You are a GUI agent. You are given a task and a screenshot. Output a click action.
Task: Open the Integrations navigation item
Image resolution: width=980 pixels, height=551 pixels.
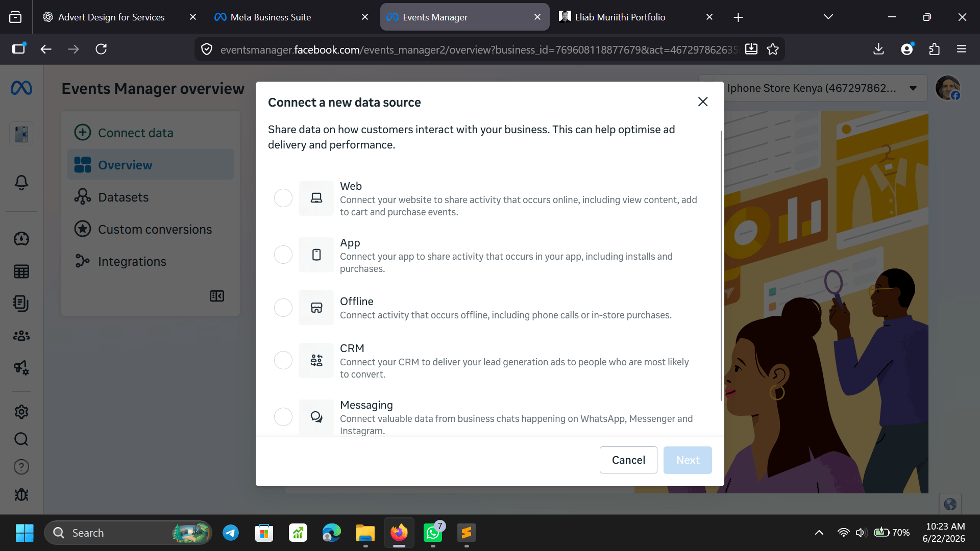(151, 261)
